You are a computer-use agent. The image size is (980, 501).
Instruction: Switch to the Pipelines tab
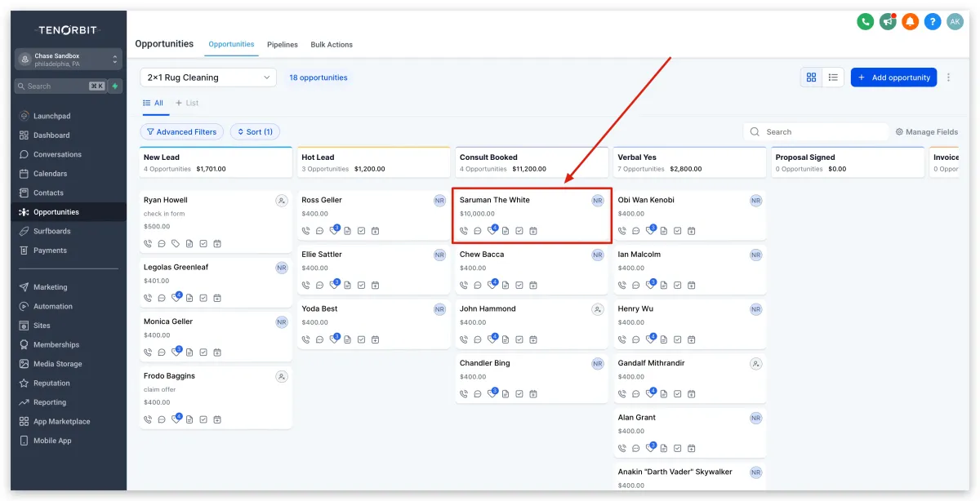283,44
